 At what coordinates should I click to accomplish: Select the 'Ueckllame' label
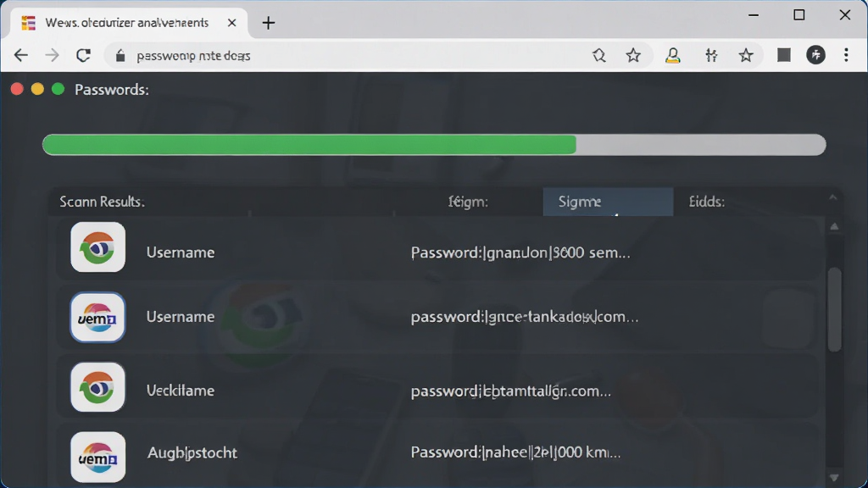tap(181, 391)
